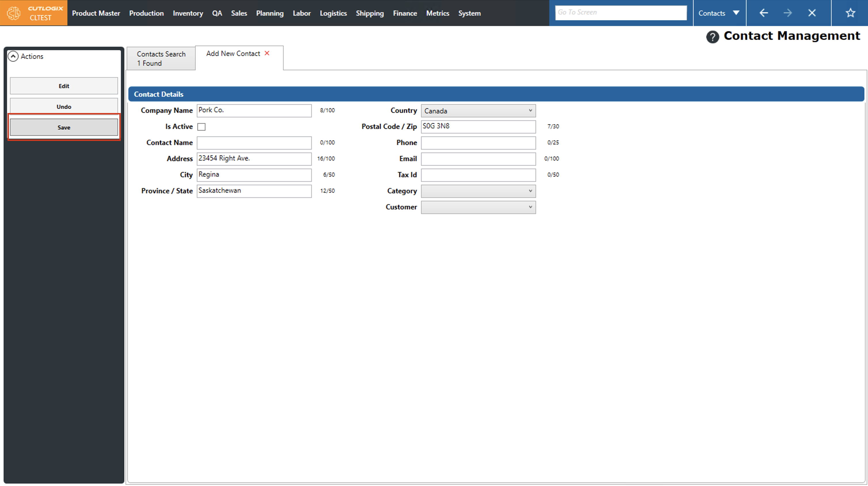
Task: Close the current screen with X icon
Action: (x=812, y=13)
